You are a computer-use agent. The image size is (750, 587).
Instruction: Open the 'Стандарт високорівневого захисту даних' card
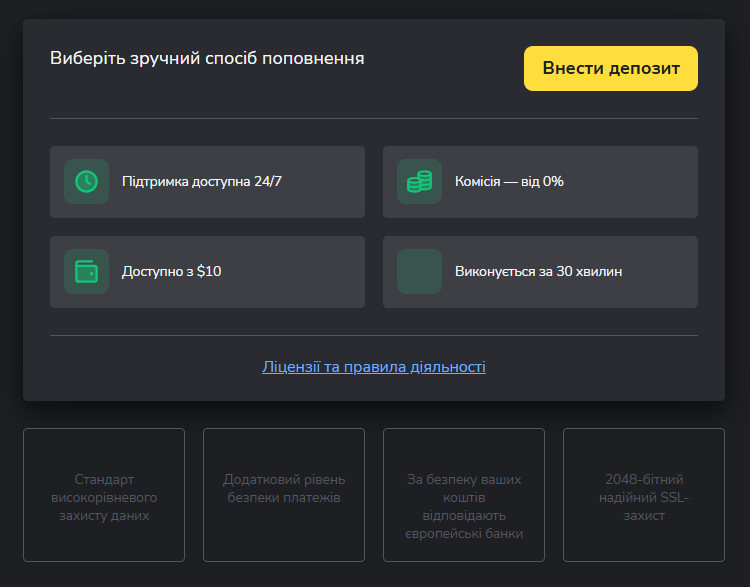tap(104, 496)
